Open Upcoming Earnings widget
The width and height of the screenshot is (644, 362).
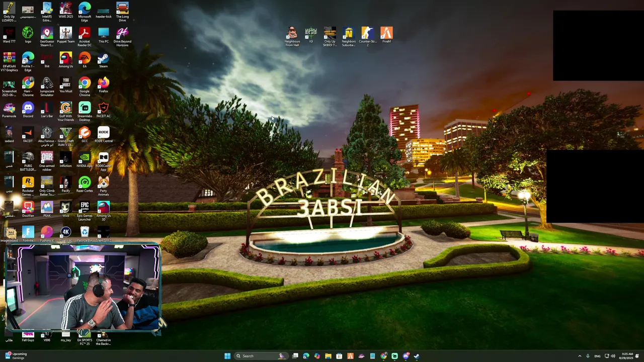(16, 356)
